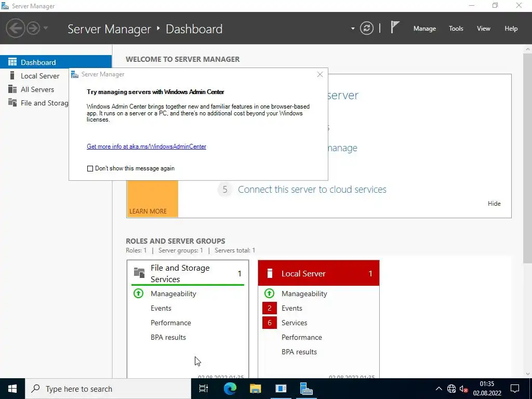This screenshot has height=399, width=532.
Task: Click the network globe tray icon
Action: (x=451, y=389)
